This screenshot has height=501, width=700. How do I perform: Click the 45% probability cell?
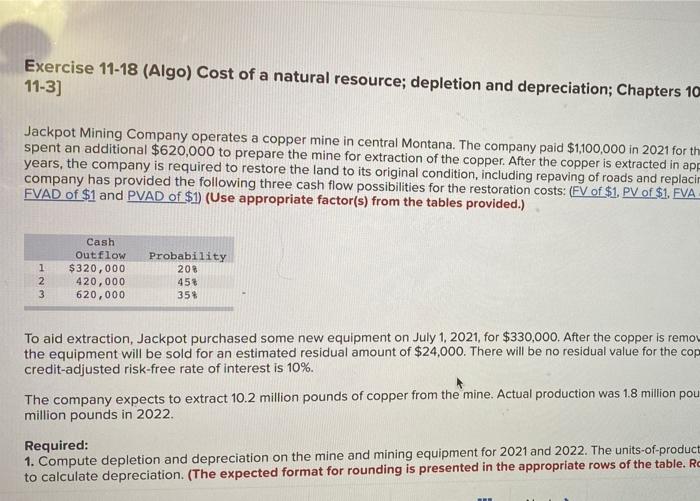pyautogui.click(x=188, y=282)
